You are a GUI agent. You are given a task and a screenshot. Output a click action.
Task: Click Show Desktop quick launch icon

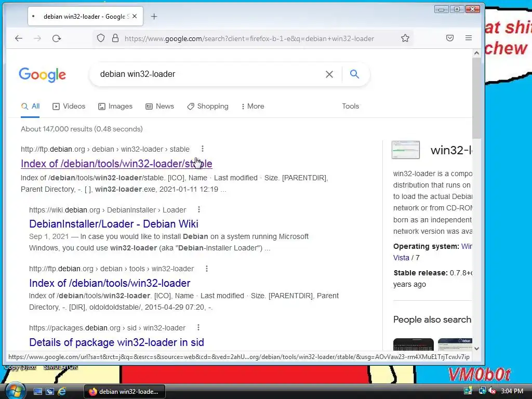[37, 392]
